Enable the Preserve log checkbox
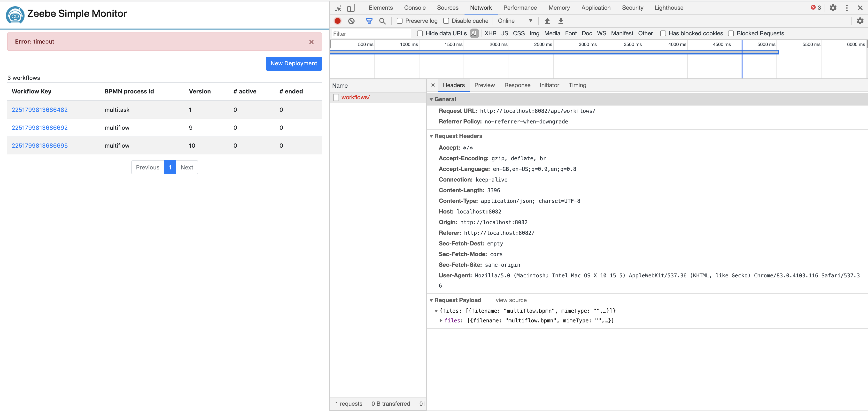Image resolution: width=868 pixels, height=411 pixels. [x=400, y=21]
